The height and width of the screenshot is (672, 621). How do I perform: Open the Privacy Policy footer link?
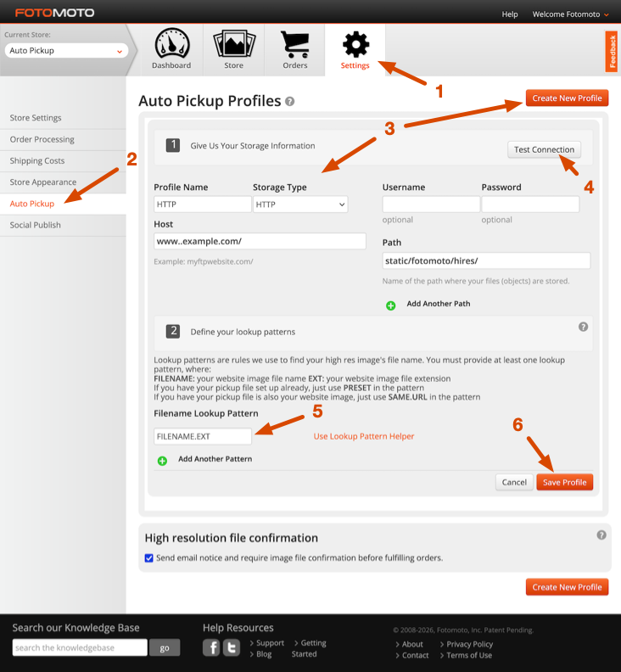[x=470, y=644]
